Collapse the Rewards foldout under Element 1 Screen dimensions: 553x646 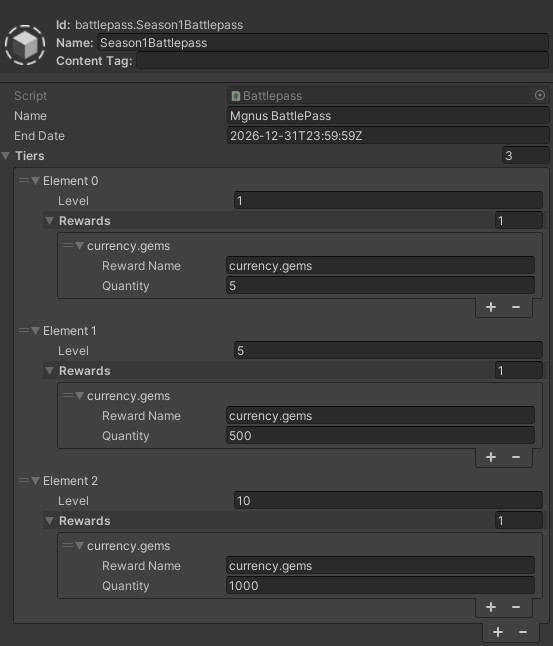click(x=49, y=371)
